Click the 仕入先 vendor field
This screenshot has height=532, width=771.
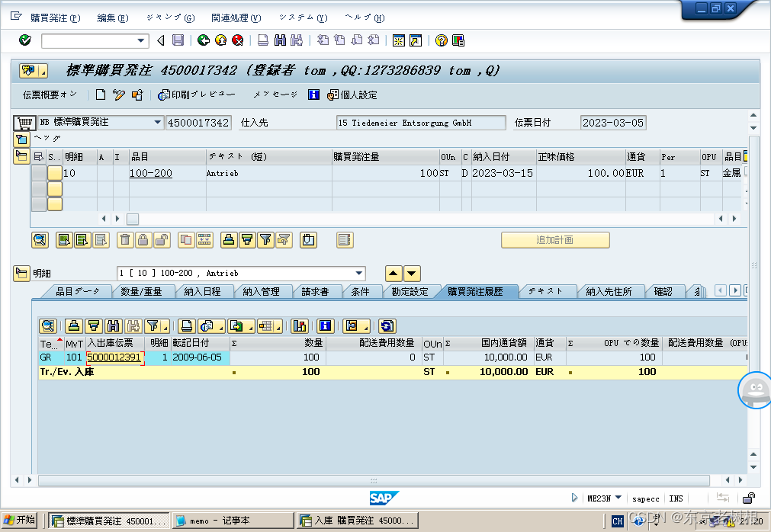[420, 123]
